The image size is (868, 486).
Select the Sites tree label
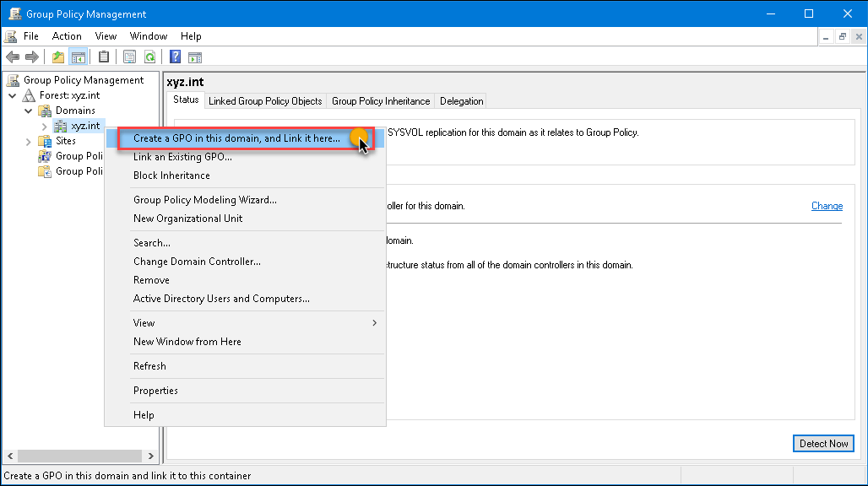65,141
